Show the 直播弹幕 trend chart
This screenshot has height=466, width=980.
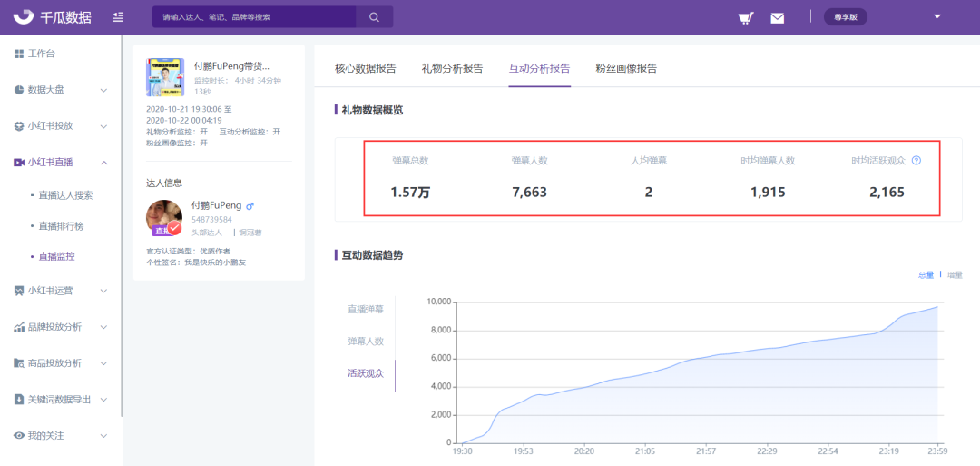click(366, 309)
